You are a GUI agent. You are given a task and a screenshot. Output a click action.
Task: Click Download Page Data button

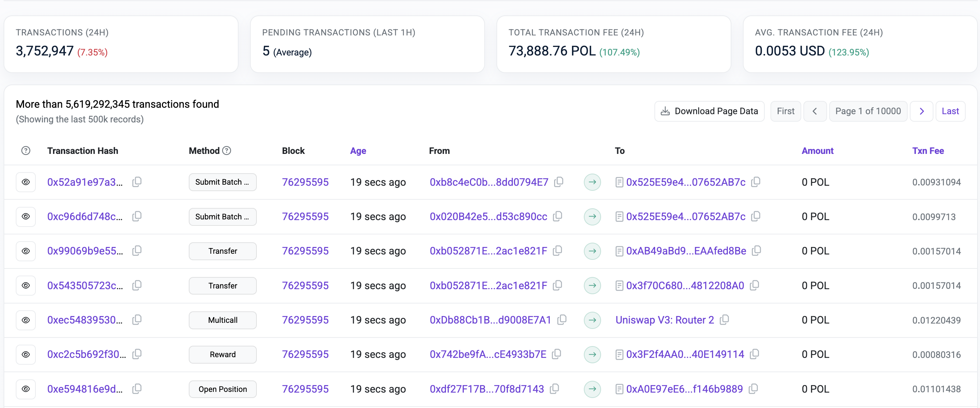(709, 111)
